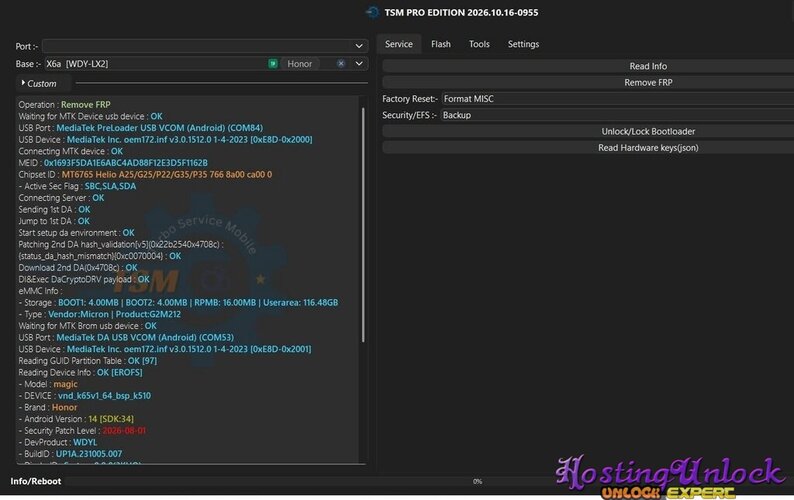This screenshot has height=500, width=794.
Task: Click the Remove FRP button
Action: click(588, 82)
